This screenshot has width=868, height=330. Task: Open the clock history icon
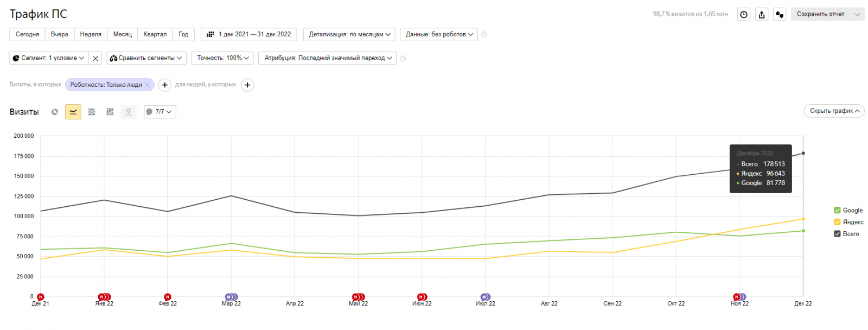click(744, 15)
